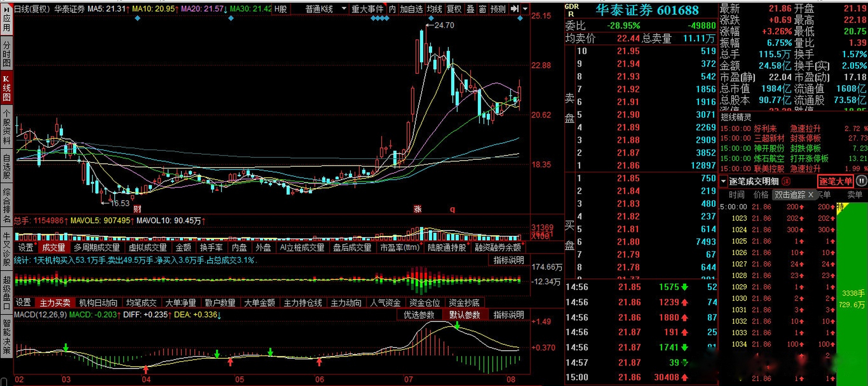Select the 大单净量 tab
Viewport: 868px width, 386px height.
[180, 303]
